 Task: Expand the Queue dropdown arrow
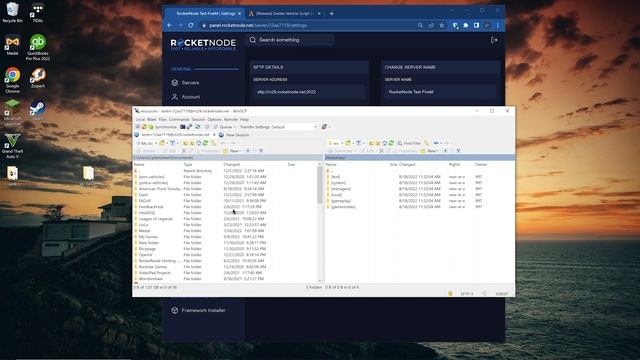(x=235, y=127)
